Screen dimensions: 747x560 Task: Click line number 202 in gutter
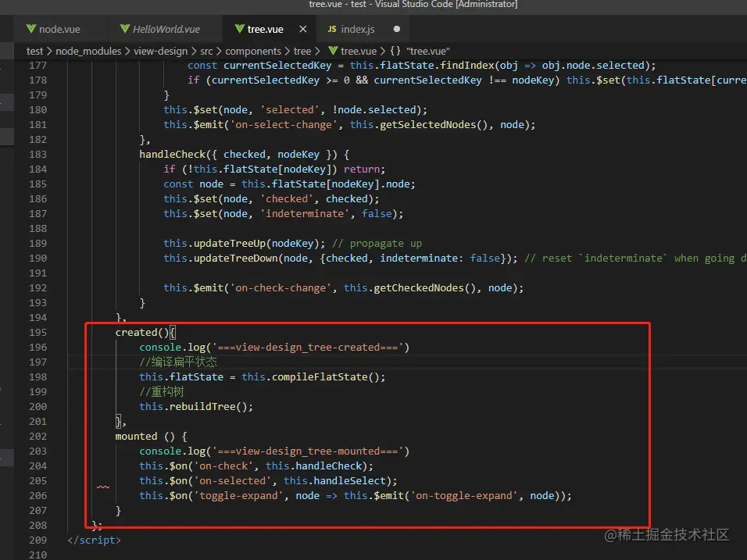pos(38,436)
